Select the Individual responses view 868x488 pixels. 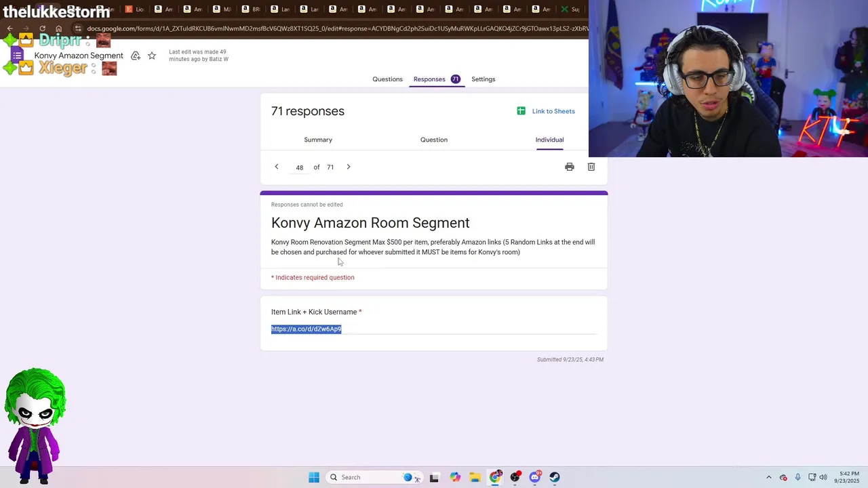tap(549, 140)
